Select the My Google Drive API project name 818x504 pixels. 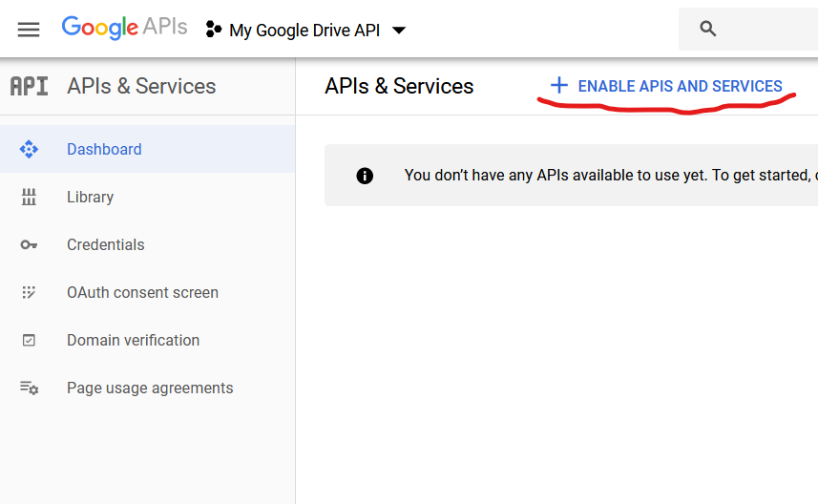point(304,31)
